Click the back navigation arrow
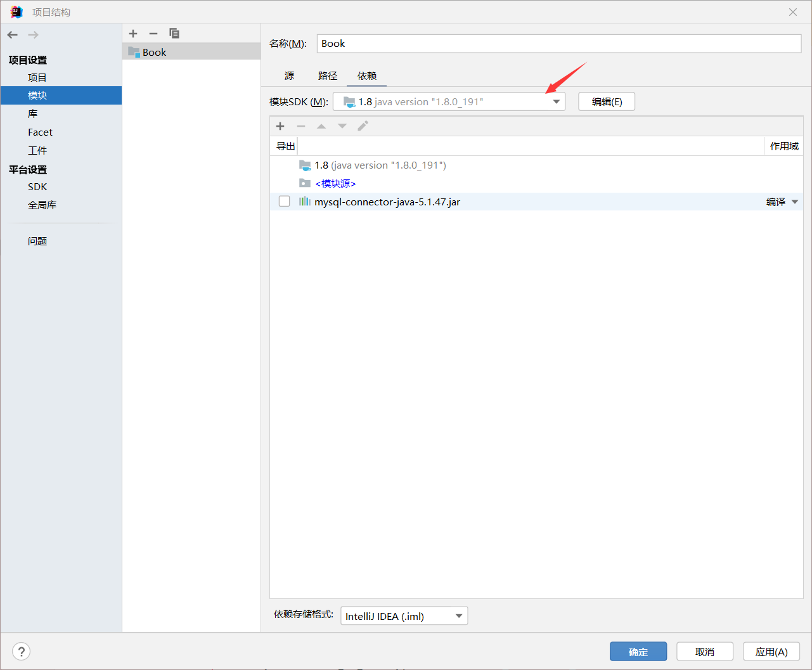 pyautogui.click(x=13, y=35)
